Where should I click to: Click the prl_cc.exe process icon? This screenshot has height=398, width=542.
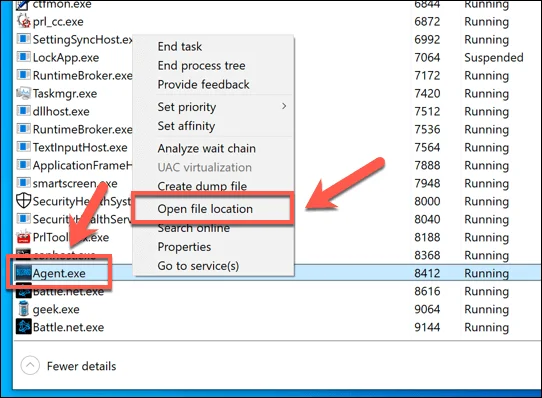(x=24, y=21)
